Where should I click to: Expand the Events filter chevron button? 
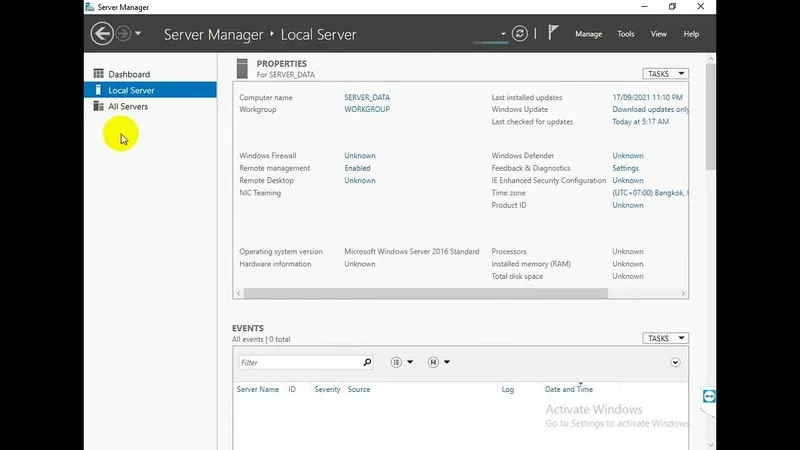pos(676,362)
